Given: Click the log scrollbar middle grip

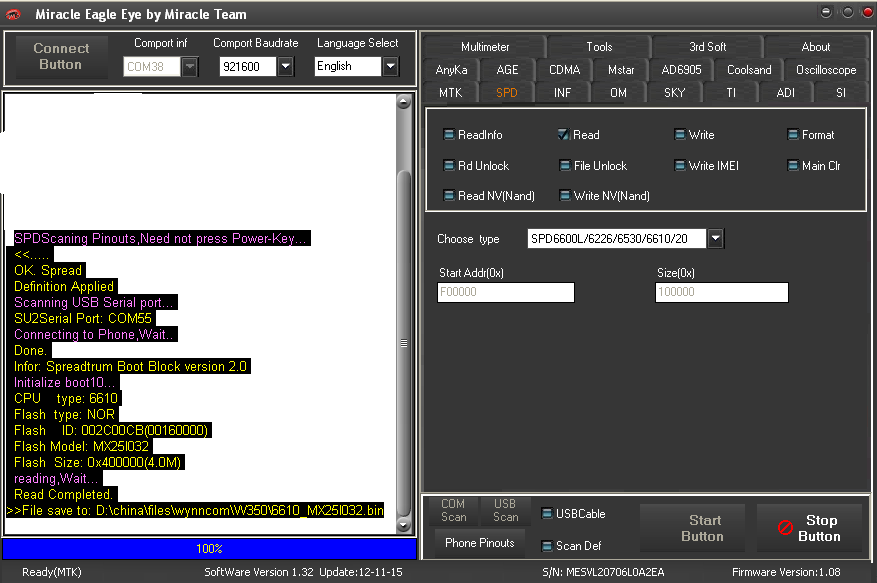Looking at the screenshot, I should point(404,343).
